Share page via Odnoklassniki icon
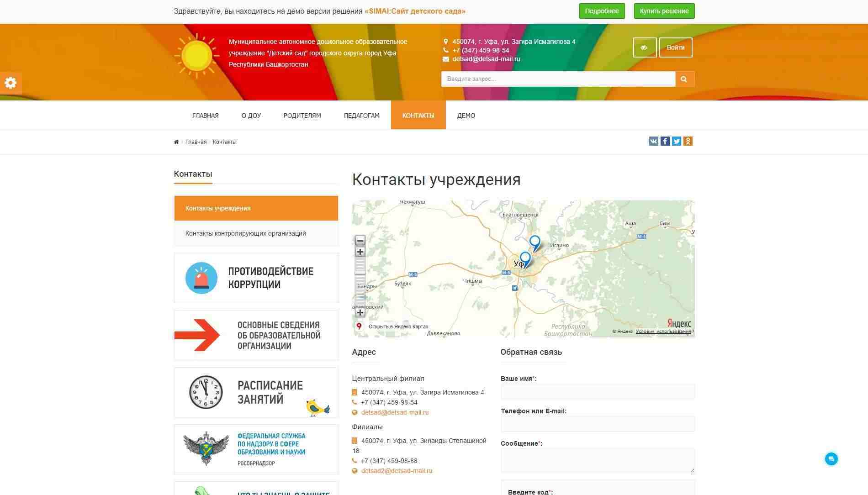 [688, 141]
